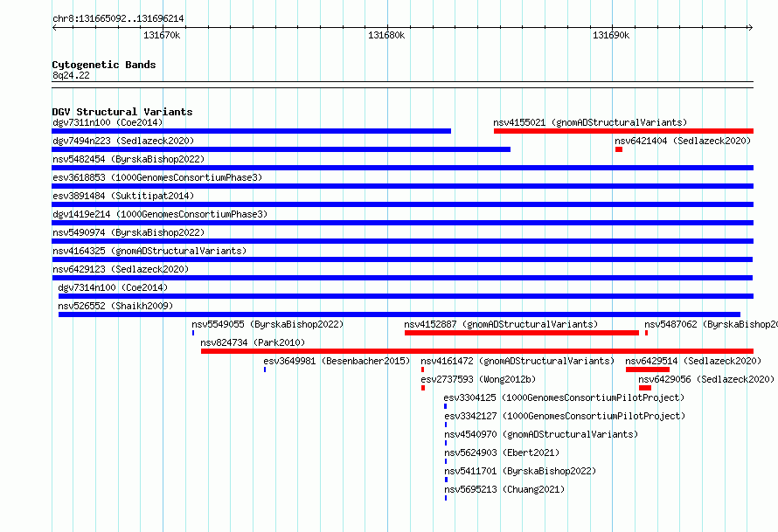Screen dimensions: 778x532
Task: Click the red bar under nsv4155021
Action: (623, 131)
